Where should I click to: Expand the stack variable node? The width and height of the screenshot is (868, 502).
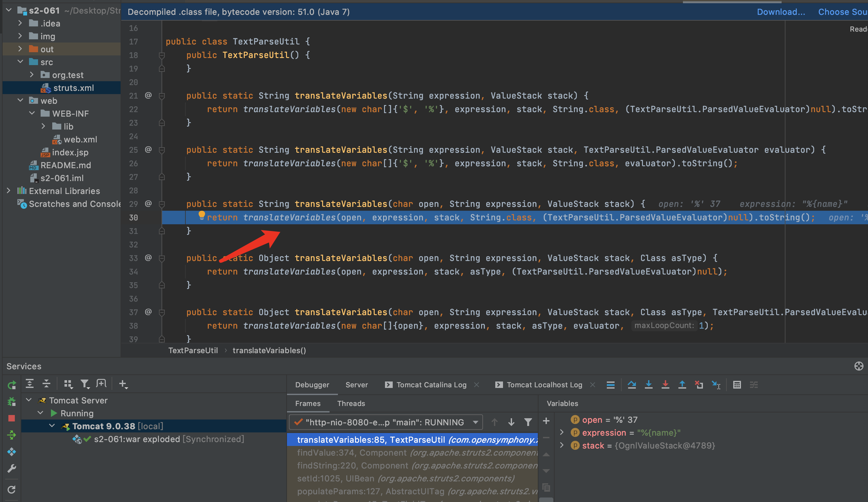[x=562, y=445]
